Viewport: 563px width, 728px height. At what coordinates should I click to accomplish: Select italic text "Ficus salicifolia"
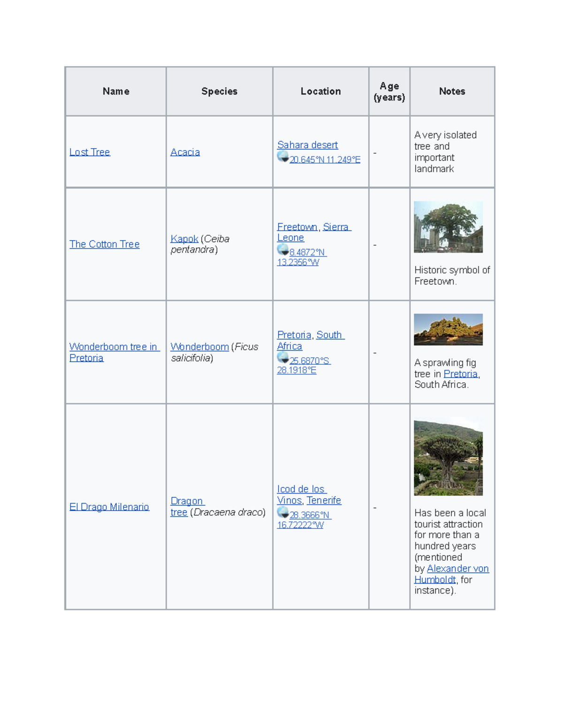tap(214, 353)
